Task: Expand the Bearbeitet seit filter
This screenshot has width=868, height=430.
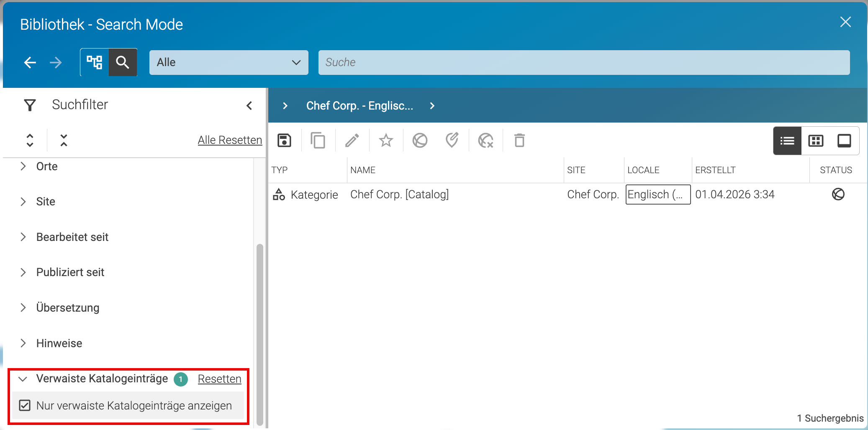Action: [x=23, y=237]
